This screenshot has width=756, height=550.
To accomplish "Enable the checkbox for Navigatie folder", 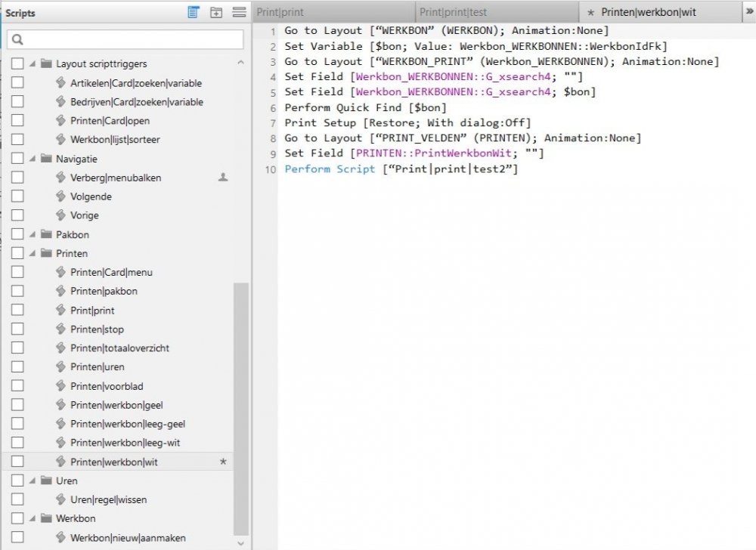I will tap(17, 159).
